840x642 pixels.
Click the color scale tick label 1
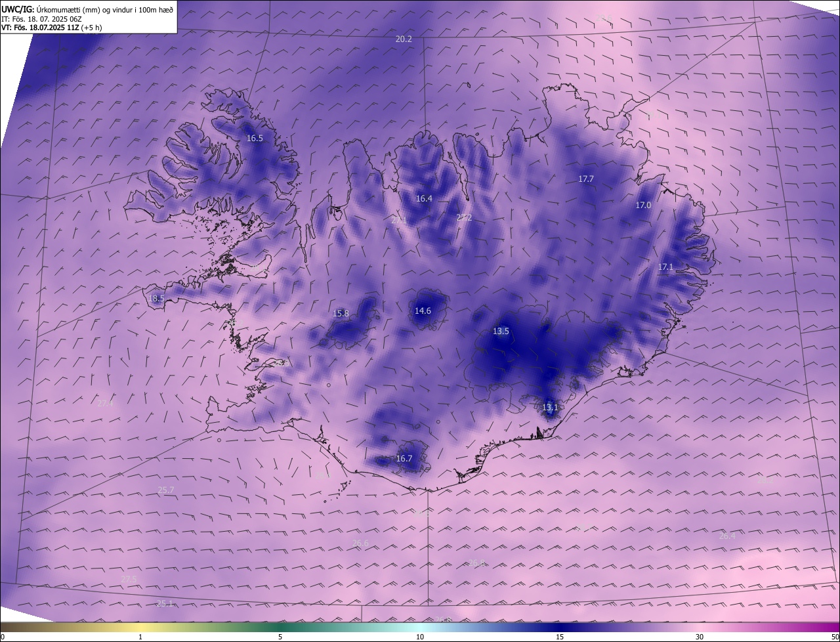pos(140,637)
